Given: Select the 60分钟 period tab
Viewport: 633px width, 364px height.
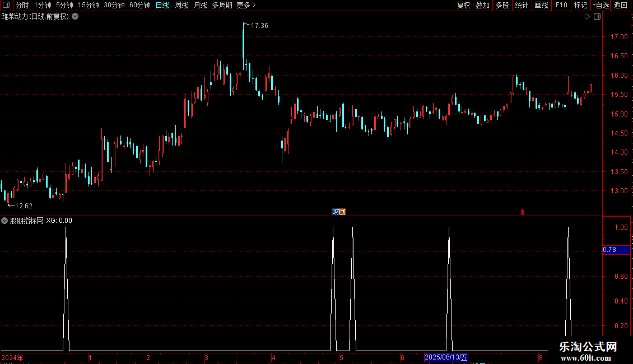Looking at the screenshot, I should (x=140, y=5).
